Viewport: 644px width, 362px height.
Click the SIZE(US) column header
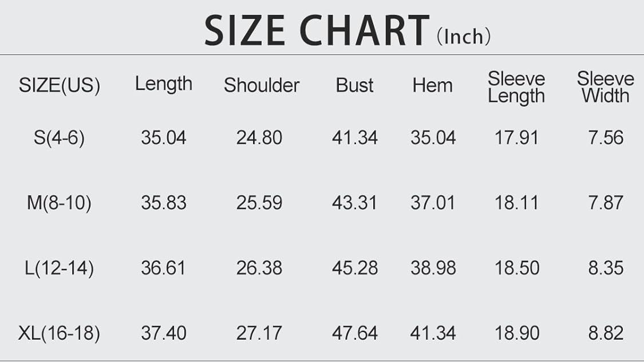click(x=60, y=85)
